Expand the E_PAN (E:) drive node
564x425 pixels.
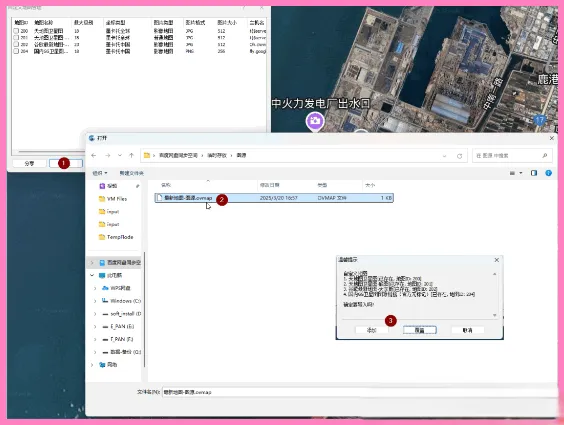pos(95,326)
